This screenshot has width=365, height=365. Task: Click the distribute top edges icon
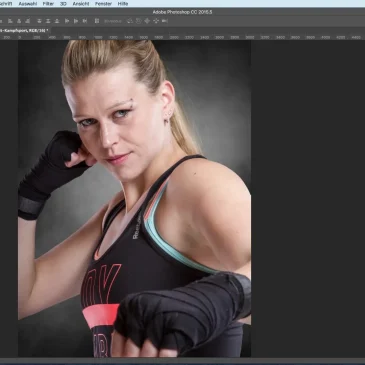39,21
